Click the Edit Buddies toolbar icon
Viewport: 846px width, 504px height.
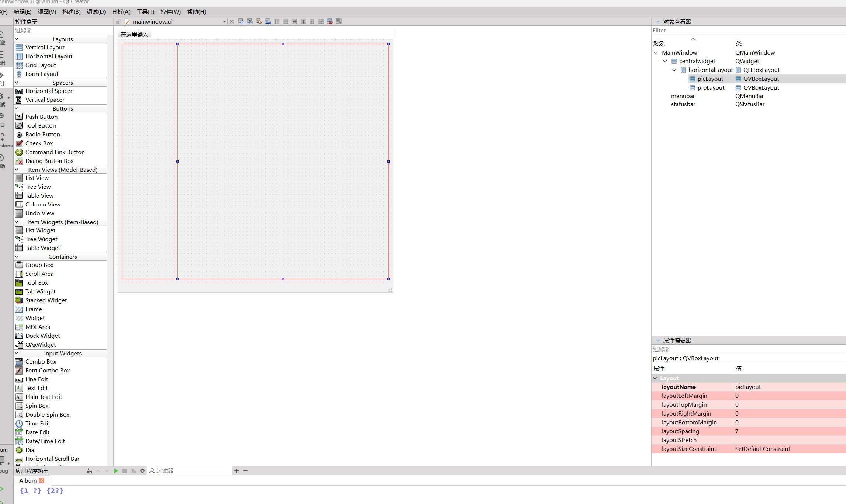pos(259,21)
